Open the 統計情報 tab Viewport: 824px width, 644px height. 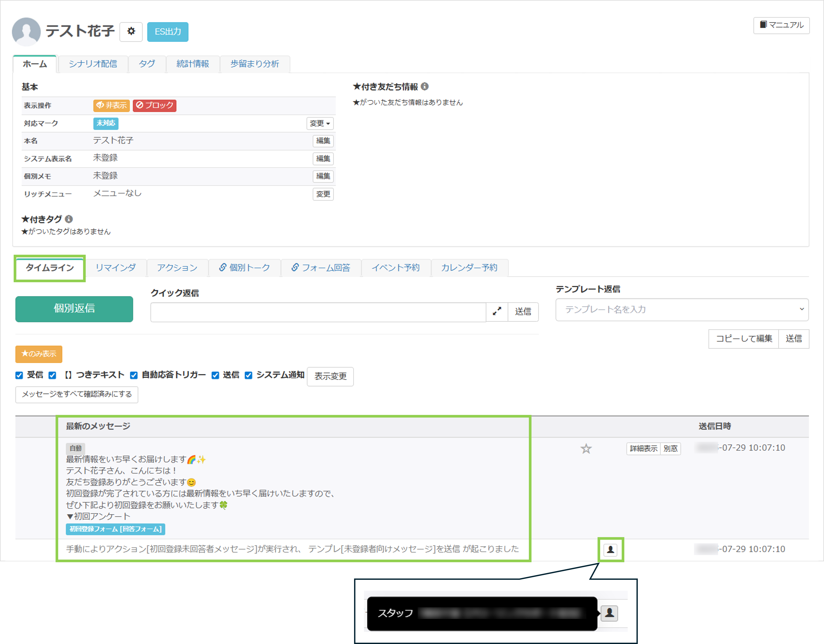(193, 64)
